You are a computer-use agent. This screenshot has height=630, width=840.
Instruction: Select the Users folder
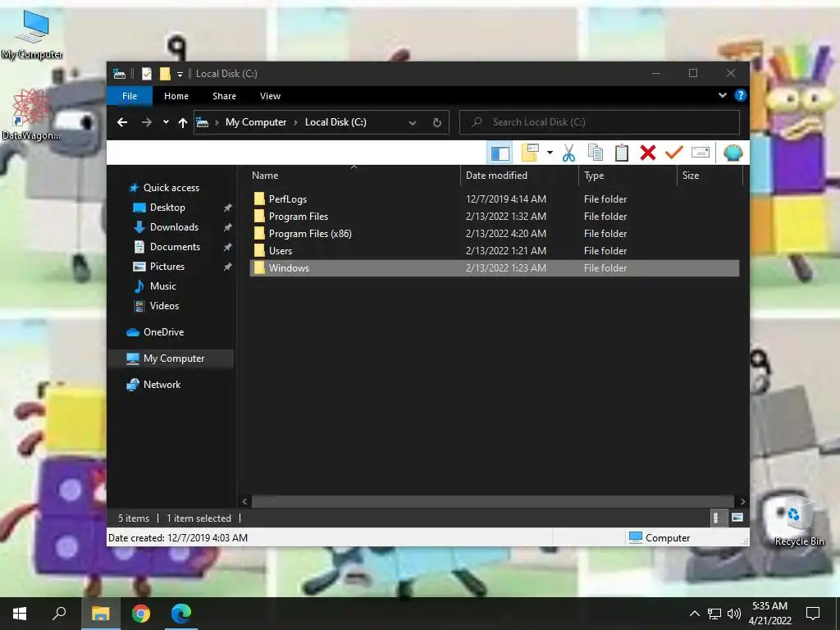pos(495,251)
